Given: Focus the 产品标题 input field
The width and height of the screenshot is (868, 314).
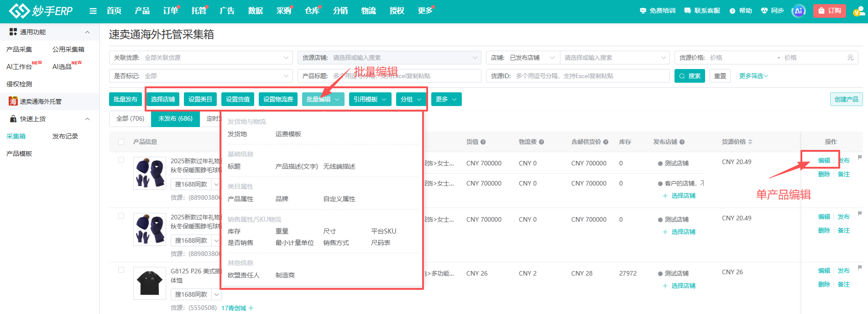Looking at the screenshot, I should (389, 76).
